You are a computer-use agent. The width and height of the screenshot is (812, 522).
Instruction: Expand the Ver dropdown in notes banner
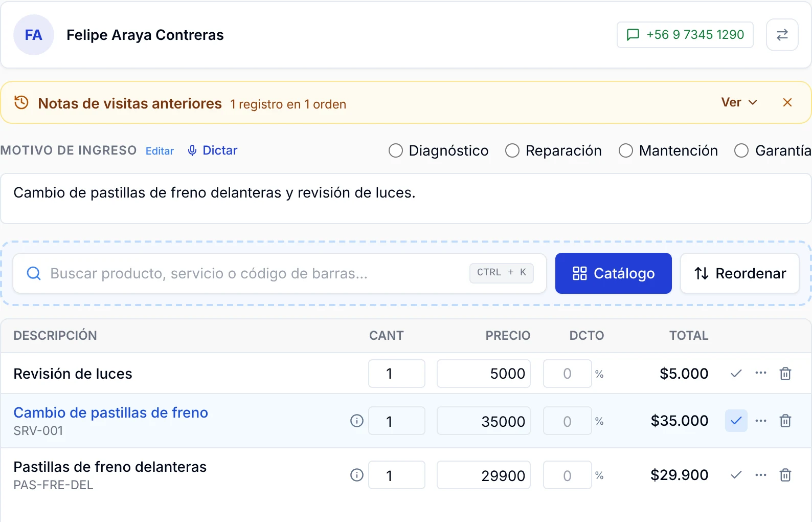pyautogui.click(x=739, y=102)
